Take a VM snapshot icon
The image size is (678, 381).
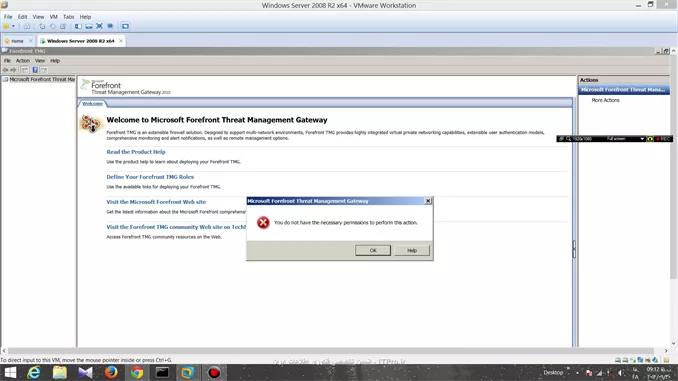click(42, 26)
